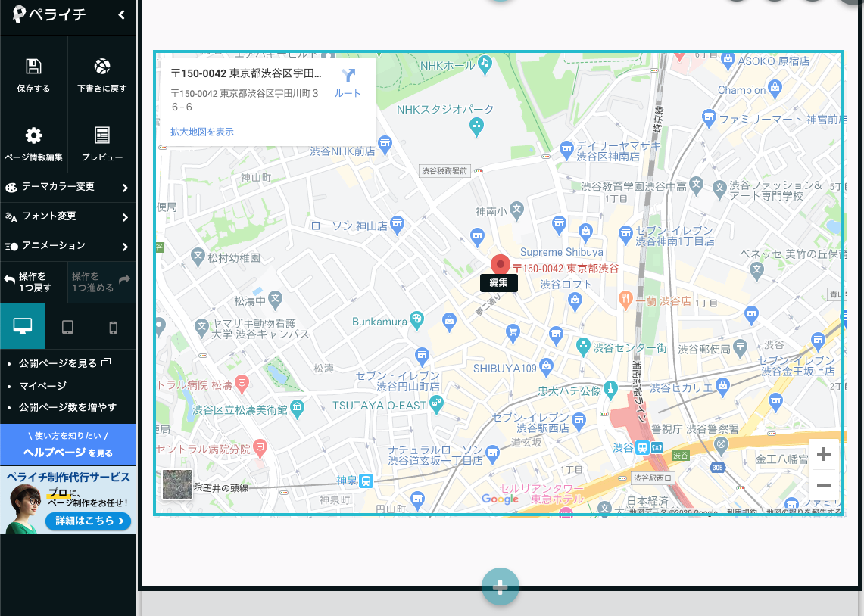The width and height of the screenshot is (864, 616).
Task: Click the SHIBUYA109 shopping icon
Action: [546, 366]
